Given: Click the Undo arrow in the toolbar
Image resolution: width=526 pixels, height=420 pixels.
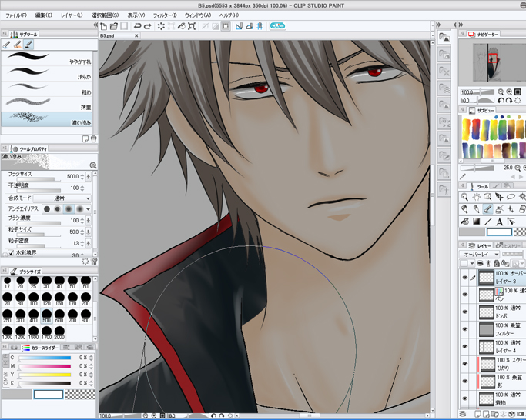Looking at the screenshot, I should [137, 26].
